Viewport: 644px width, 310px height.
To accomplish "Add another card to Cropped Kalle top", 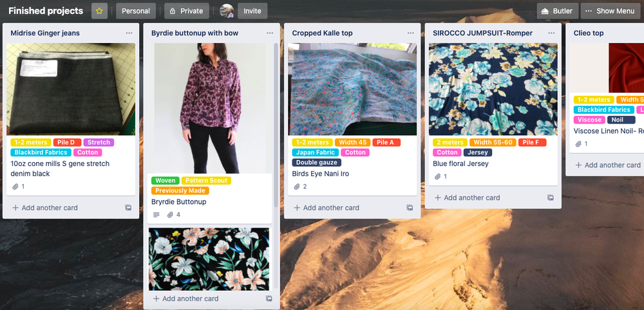I will click(327, 208).
